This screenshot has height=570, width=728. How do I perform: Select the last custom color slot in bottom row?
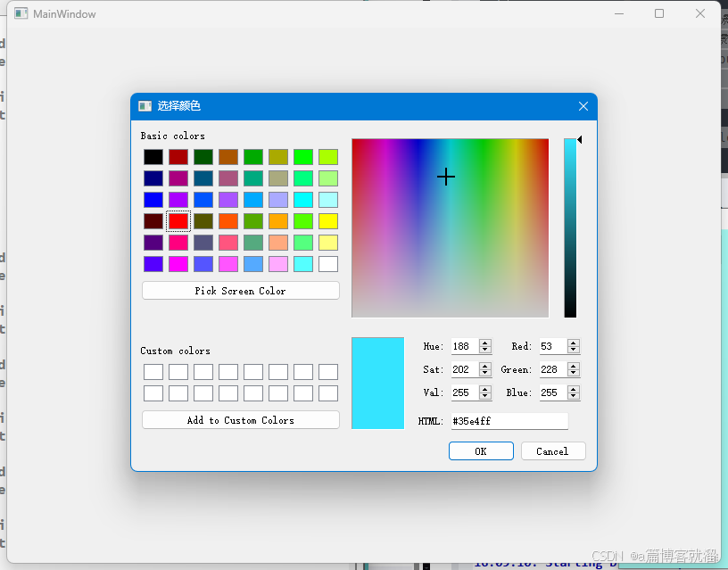pyautogui.click(x=328, y=393)
